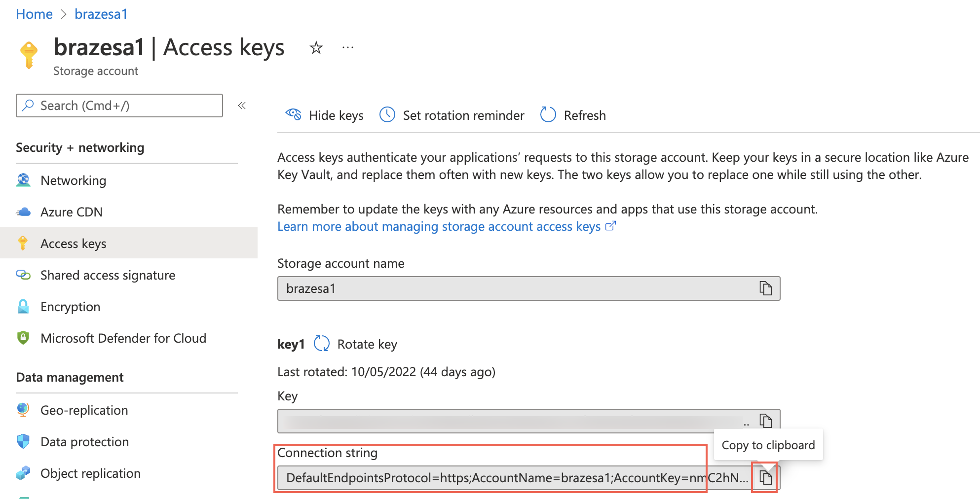Click the 'Security + networking' section header

80,147
